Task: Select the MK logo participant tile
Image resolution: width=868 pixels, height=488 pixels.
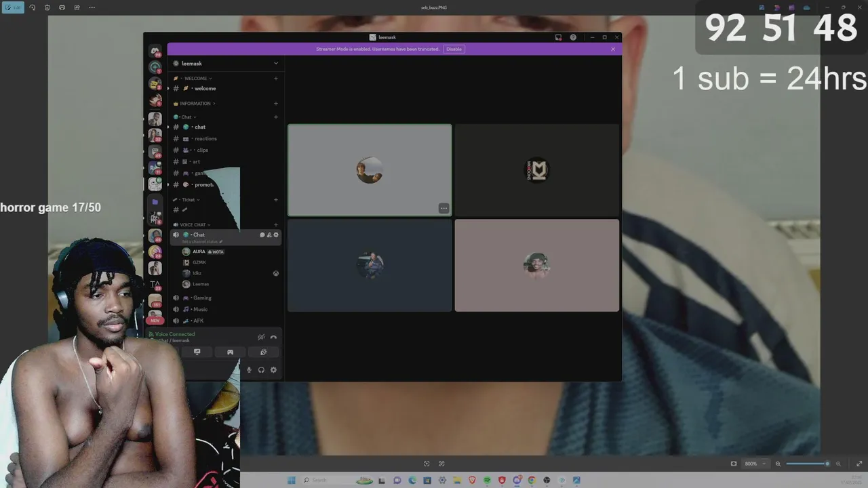Action: coord(537,170)
